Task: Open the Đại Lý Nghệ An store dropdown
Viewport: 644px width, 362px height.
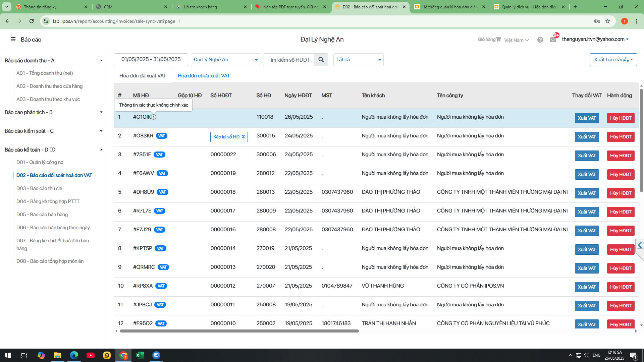Action: click(x=225, y=60)
